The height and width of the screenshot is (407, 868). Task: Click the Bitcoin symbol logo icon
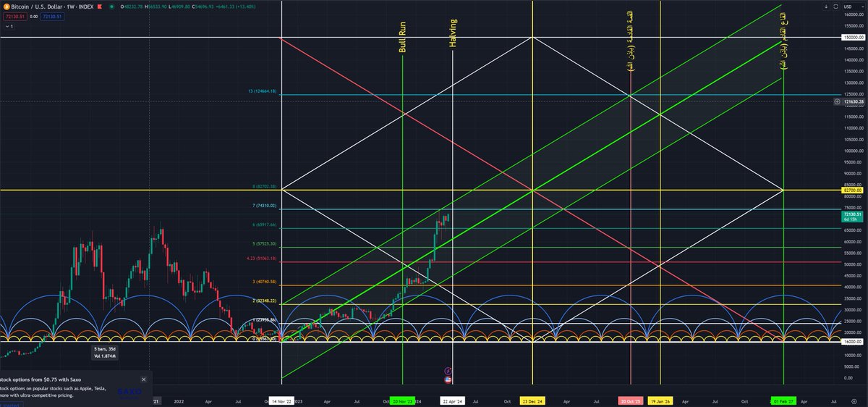pyautogui.click(x=5, y=6)
